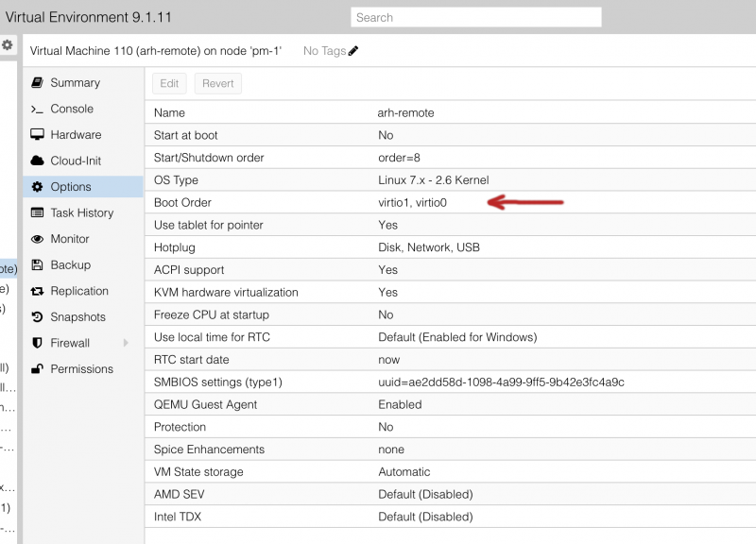Select the VM State storage row
This screenshot has width=756, height=544.
(x=451, y=471)
